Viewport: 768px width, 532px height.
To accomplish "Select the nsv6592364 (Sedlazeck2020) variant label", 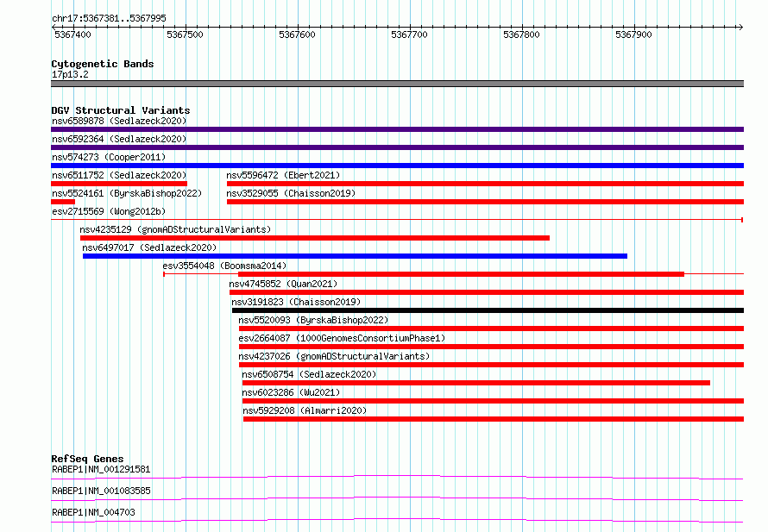I will click(119, 139).
